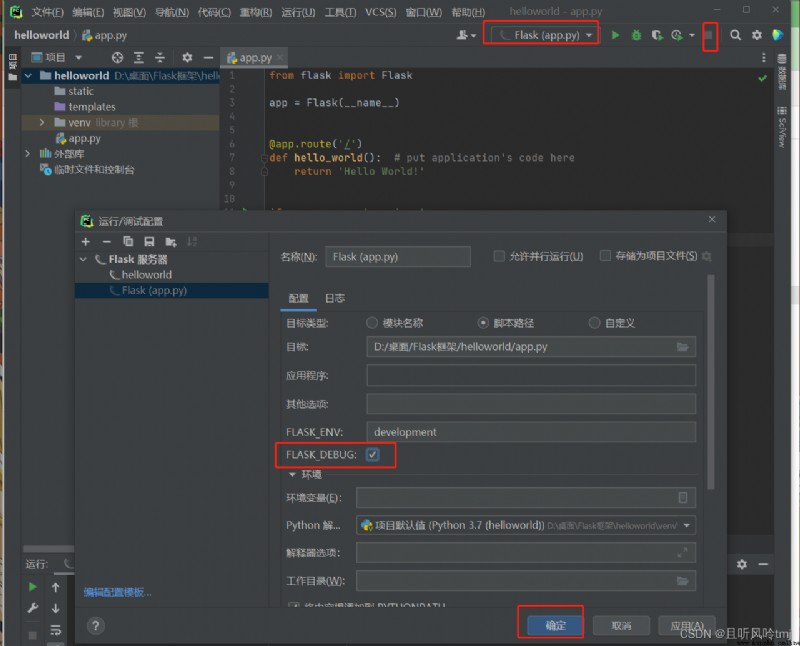Image resolution: width=800 pixels, height=646 pixels.
Task: Open profiler run options dropdown arrow
Action: click(692, 35)
